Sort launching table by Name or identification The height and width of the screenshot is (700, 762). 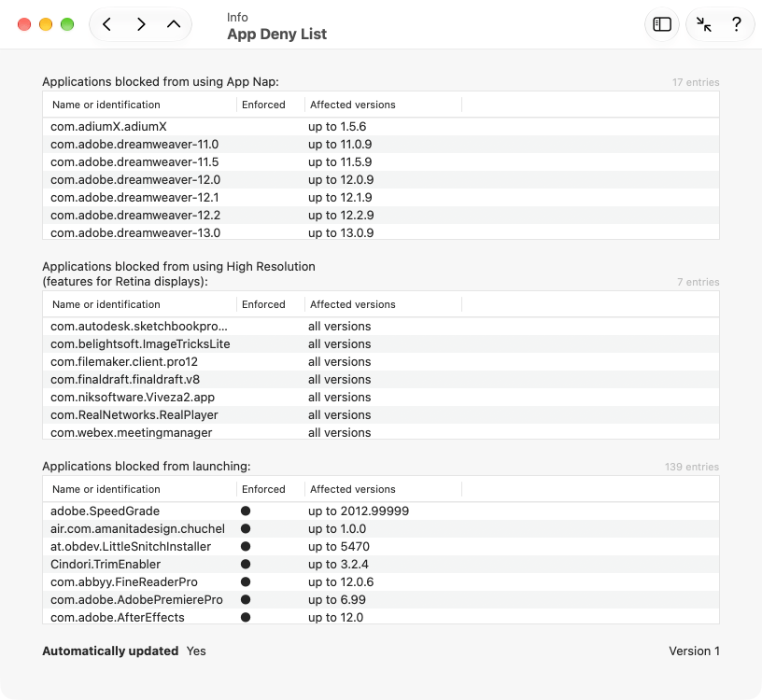(139, 489)
